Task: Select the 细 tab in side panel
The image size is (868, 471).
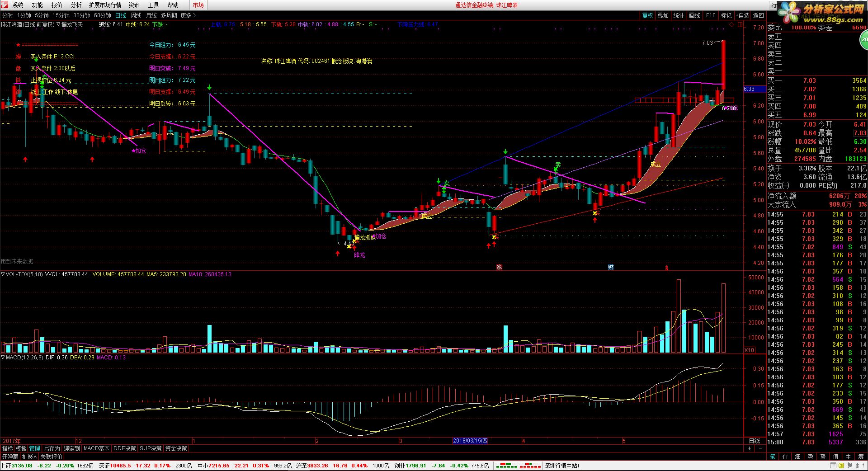Action: point(798,457)
